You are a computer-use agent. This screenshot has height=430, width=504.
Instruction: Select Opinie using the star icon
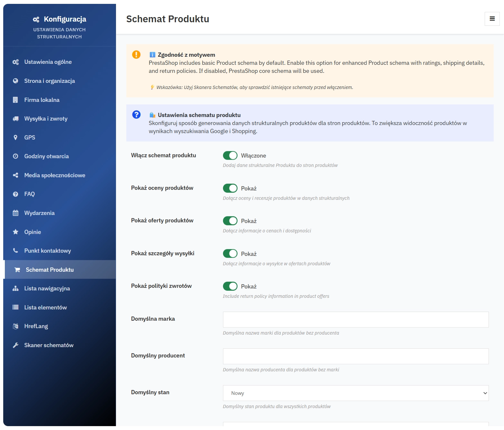point(15,232)
